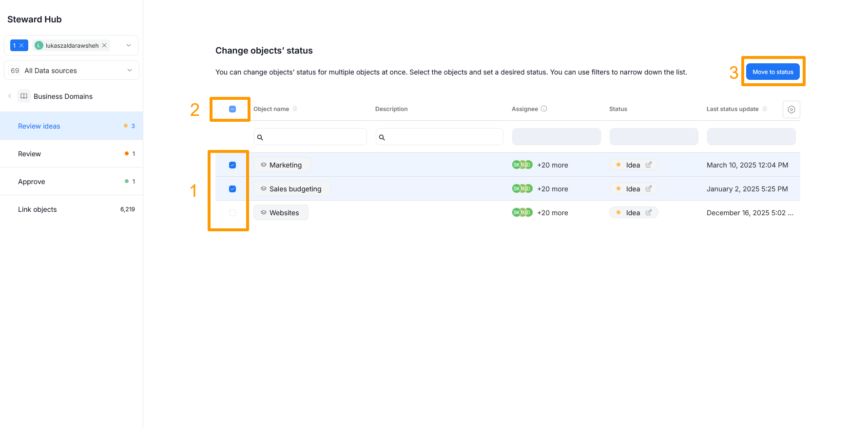Open the All Data sources dropdown
The image size is (868, 428).
[130, 70]
